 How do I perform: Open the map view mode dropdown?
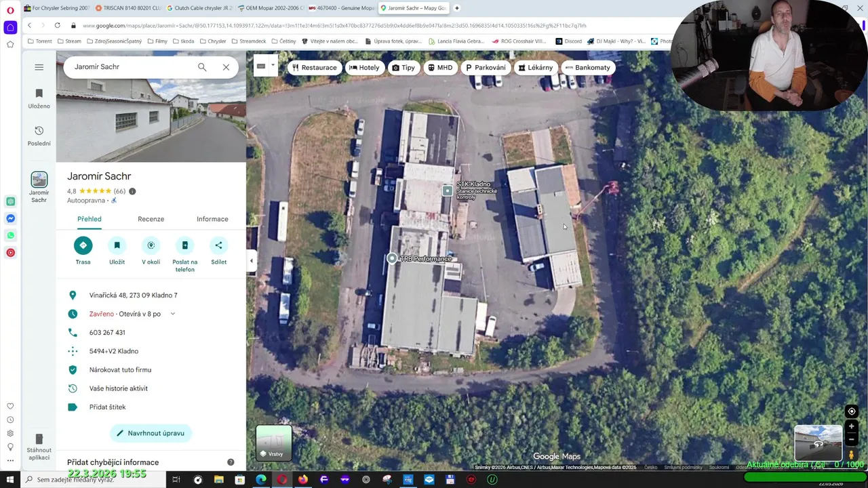272,66
